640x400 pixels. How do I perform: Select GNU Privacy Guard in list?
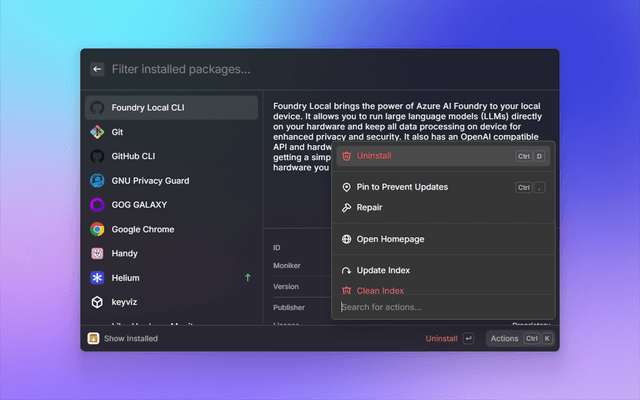(x=171, y=180)
